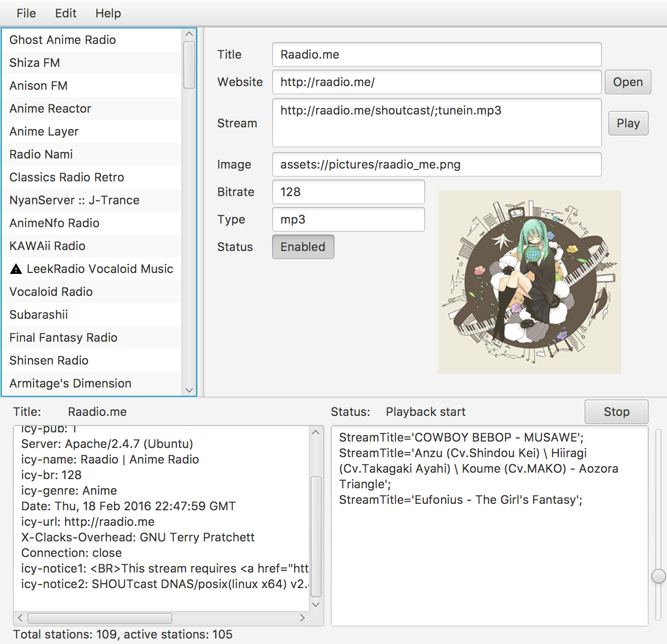Select Ghost Anime Radio station
667x644 pixels.
point(92,40)
